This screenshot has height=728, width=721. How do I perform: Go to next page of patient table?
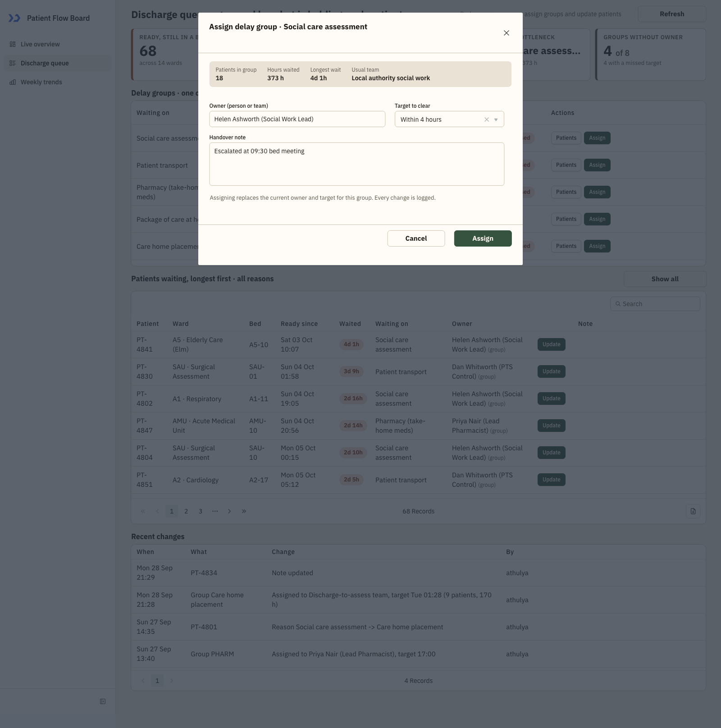click(229, 511)
